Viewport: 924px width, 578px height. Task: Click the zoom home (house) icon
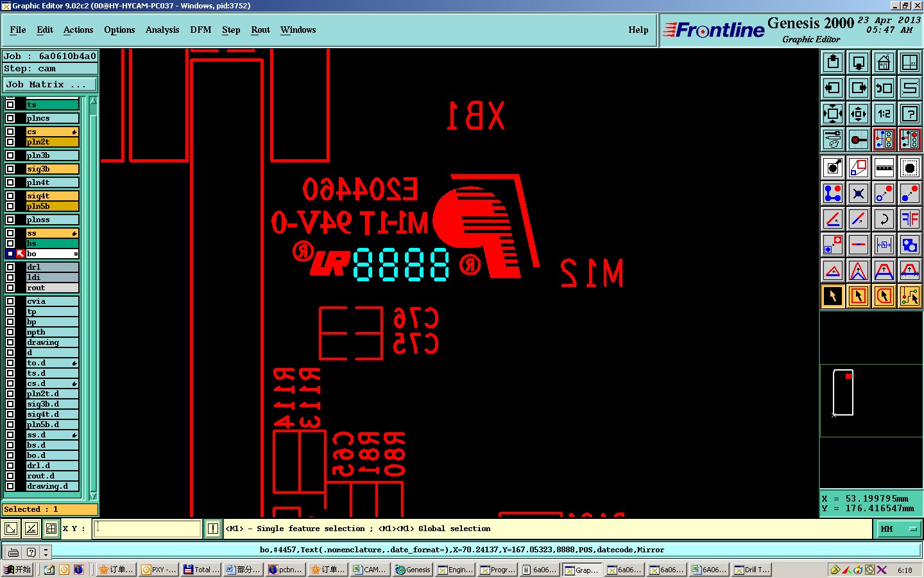pyautogui.click(x=884, y=62)
